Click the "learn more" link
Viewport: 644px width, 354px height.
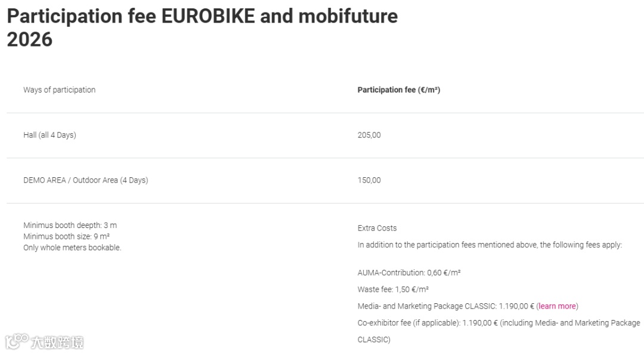tap(558, 306)
